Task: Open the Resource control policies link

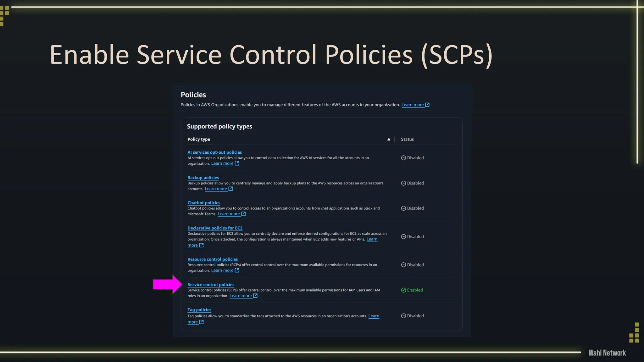Action: point(213,259)
